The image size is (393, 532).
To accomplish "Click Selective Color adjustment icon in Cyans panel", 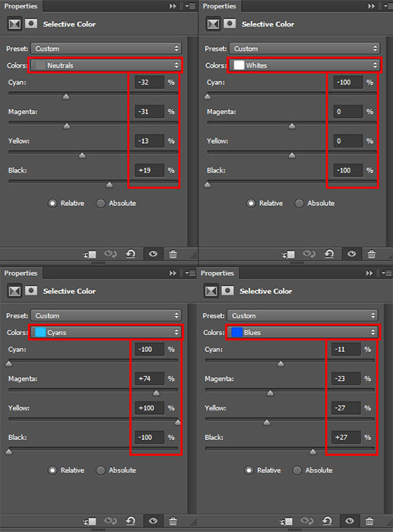I will point(14,291).
